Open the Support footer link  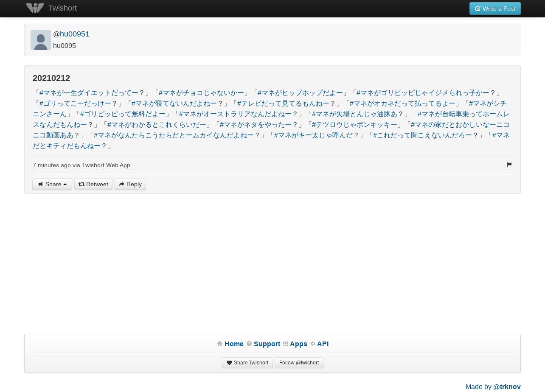[267, 344]
